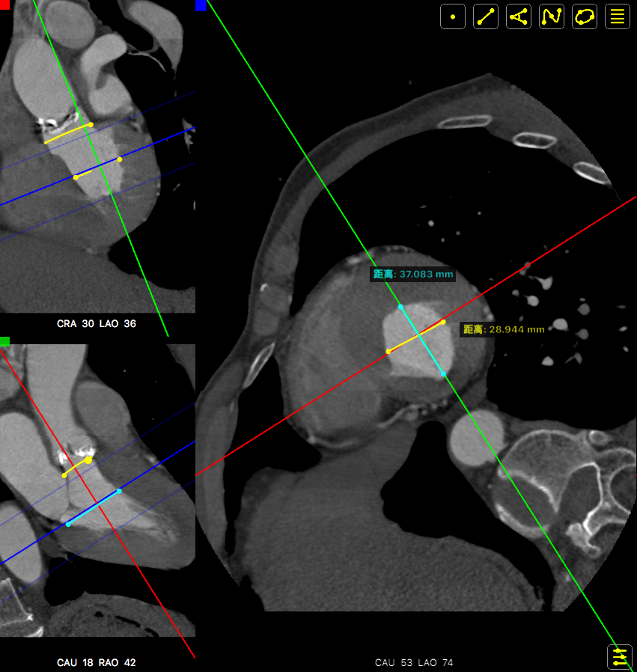Viewport: 637px width, 672px height.
Task: Click the yellow line's left endpoint in main view
Action: coord(388,351)
